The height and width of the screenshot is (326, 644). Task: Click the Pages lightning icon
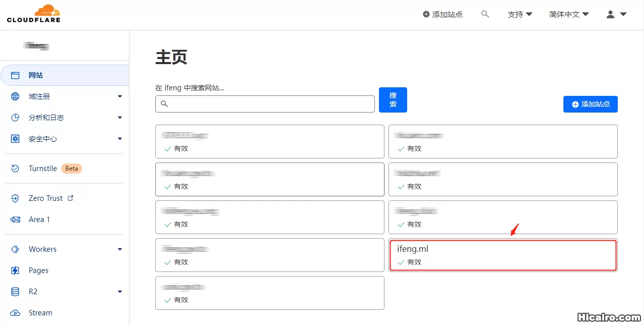tap(15, 270)
